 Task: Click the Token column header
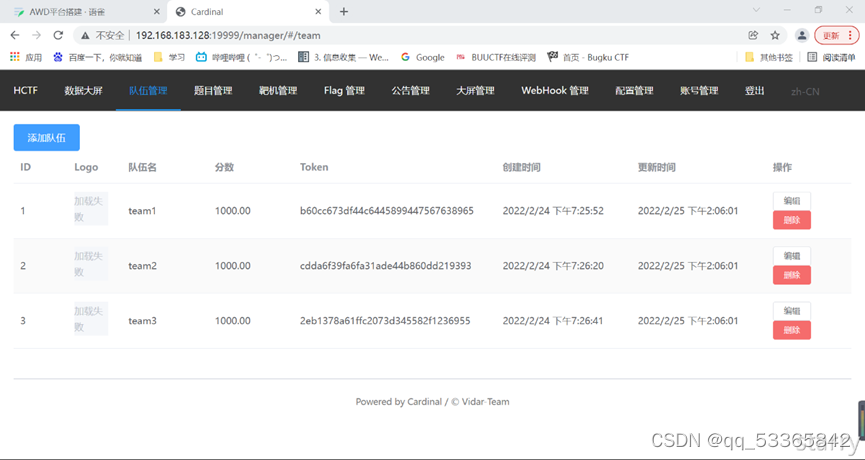[314, 167]
